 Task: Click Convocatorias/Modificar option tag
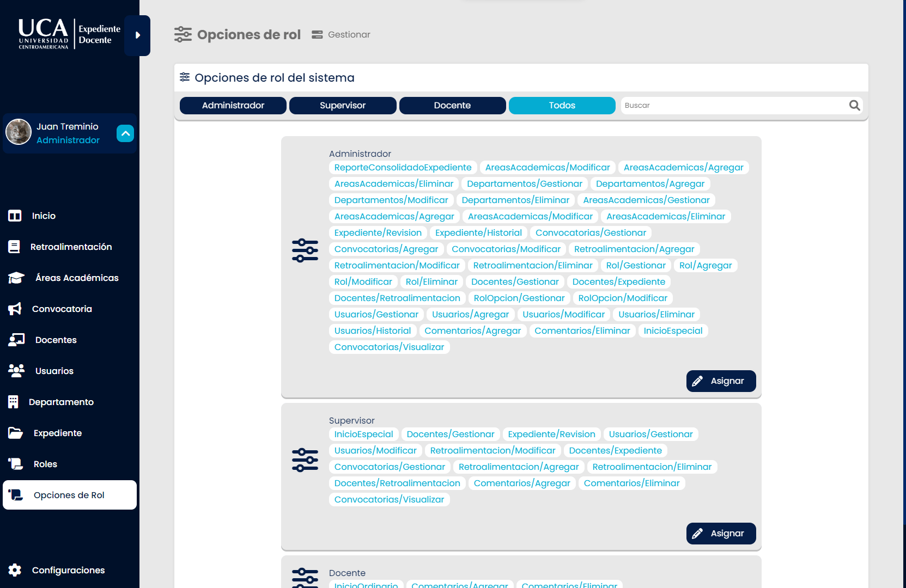coord(506,249)
